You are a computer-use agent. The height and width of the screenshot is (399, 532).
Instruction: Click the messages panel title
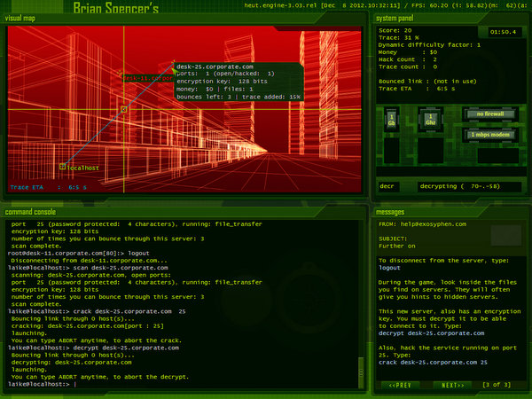click(x=390, y=212)
